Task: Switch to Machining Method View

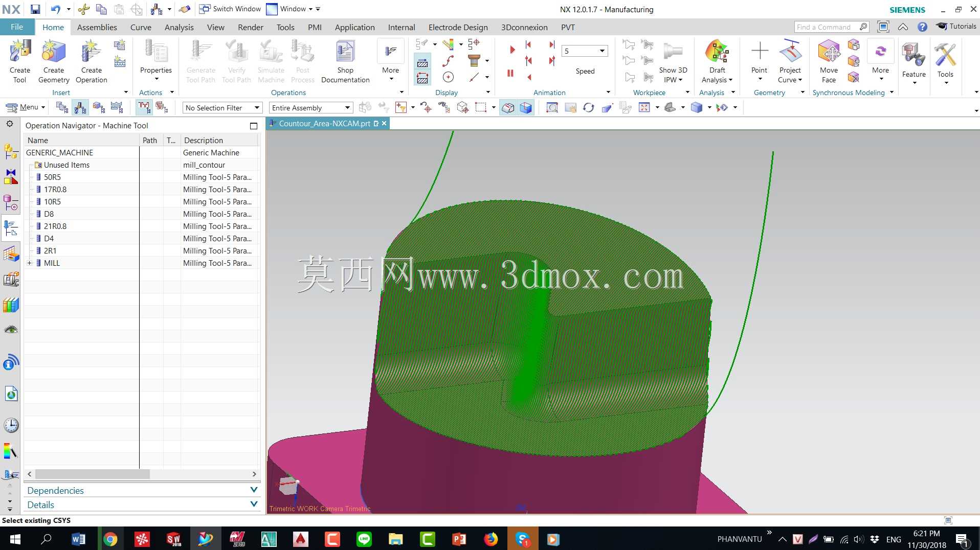Action: [117, 107]
